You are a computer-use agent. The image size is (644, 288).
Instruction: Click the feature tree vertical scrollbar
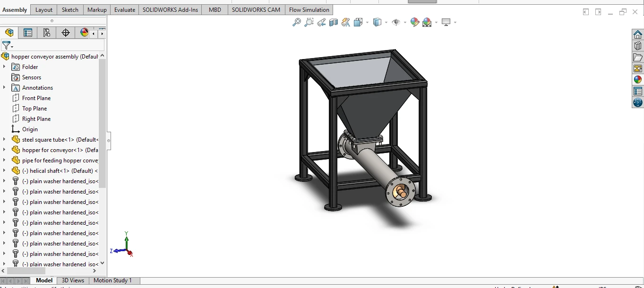click(103, 123)
